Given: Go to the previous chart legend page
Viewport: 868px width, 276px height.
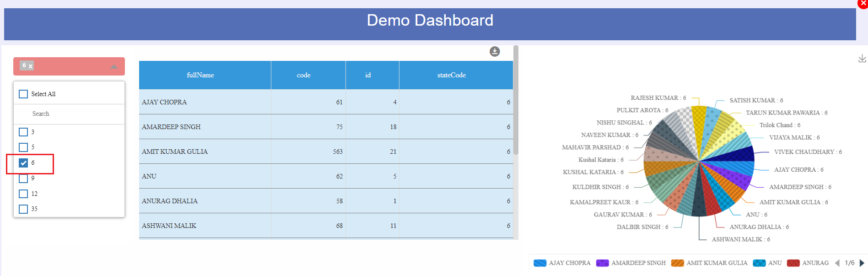Looking at the screenshot, I should (x=837, y=263).
